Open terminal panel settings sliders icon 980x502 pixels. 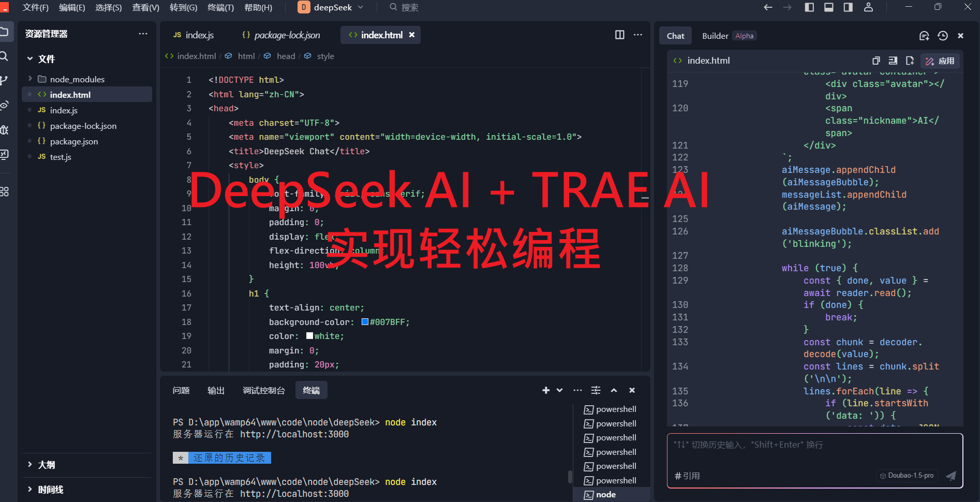596,390
